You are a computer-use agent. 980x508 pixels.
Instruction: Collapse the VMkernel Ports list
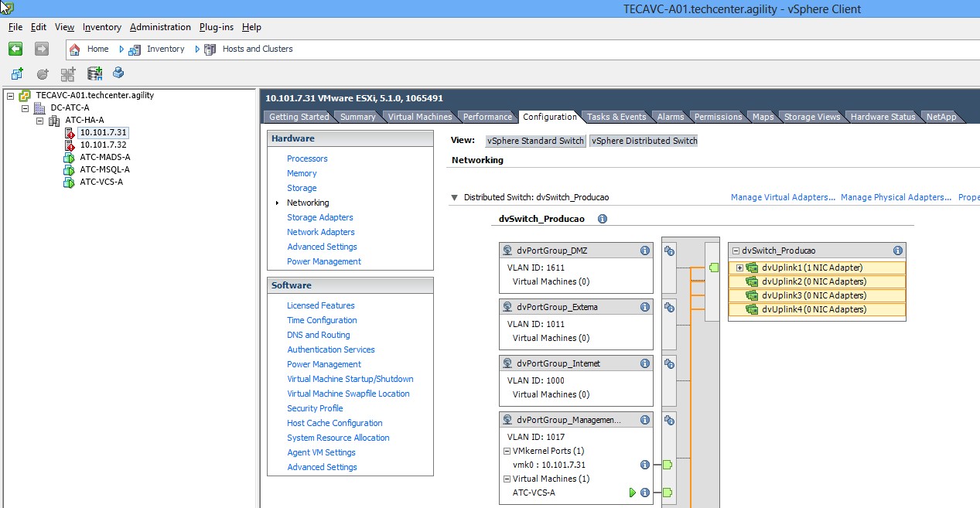(x=507, y=451)
